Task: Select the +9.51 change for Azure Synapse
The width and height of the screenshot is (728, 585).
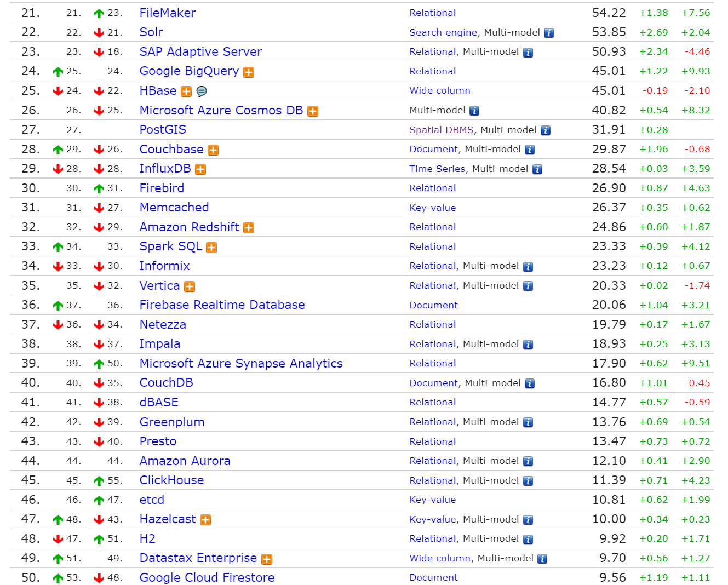Action: click(696, 363)
